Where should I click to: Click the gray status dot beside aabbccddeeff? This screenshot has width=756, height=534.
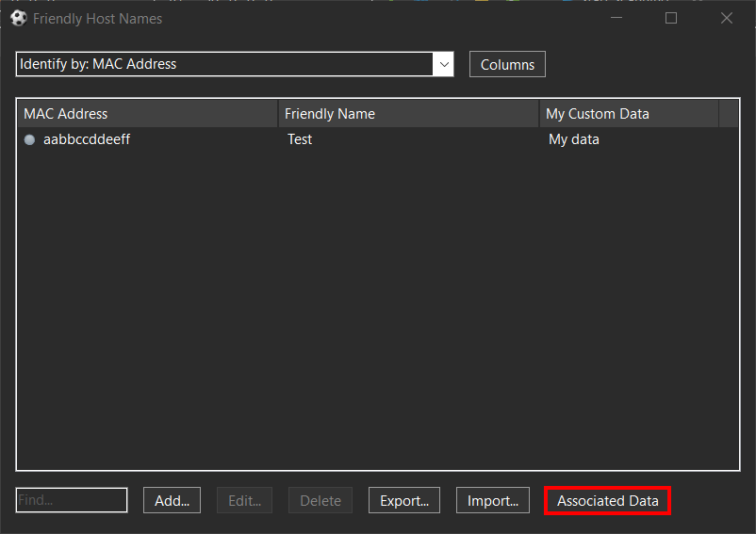(29, 139)
